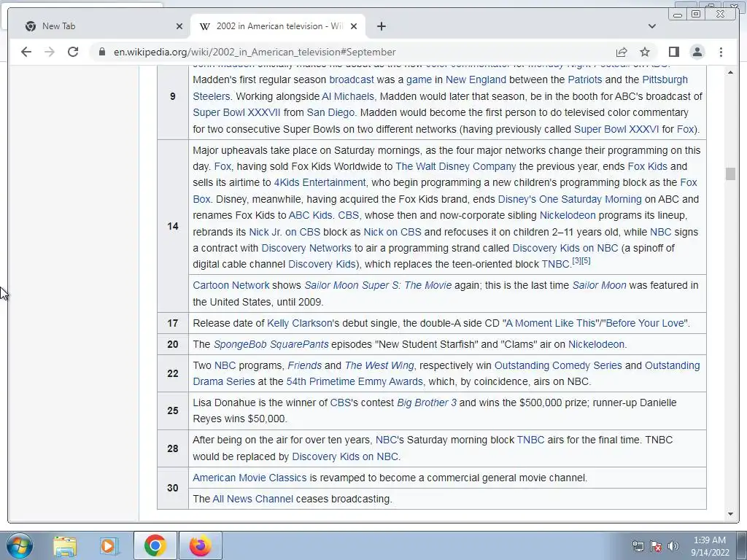The image size is (747, 560).
Task: Open the browser side panel
Action: pyautogui.click(x=673, y=52)
